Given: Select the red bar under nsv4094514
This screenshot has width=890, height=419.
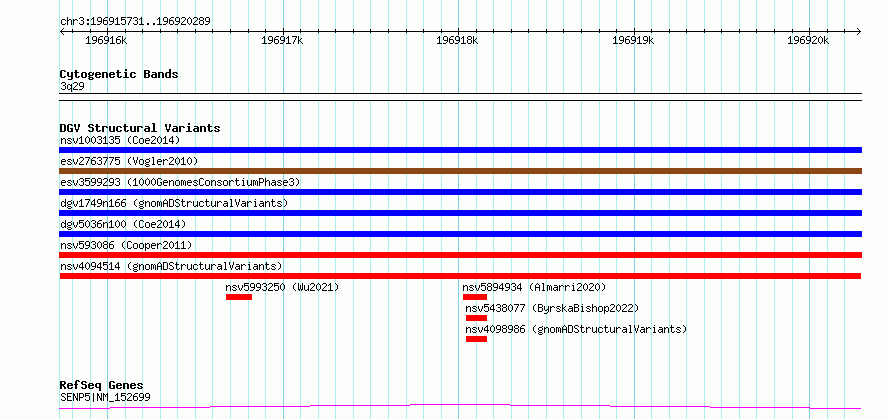Looking at the screenshot, I should tap(461, 276).
